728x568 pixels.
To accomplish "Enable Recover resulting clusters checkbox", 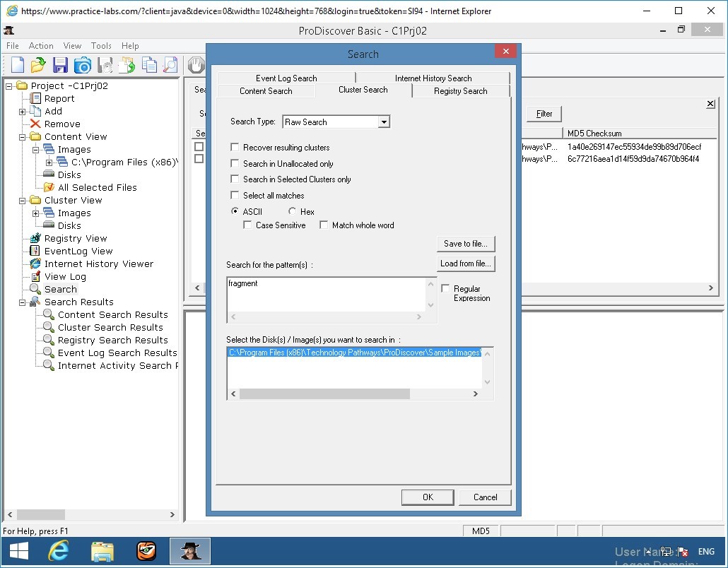I will tap(235, 147).
